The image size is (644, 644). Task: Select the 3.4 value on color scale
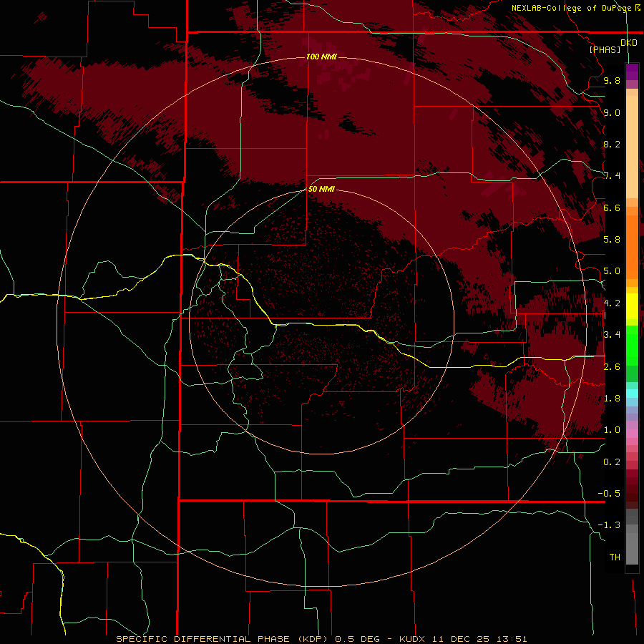612,335
